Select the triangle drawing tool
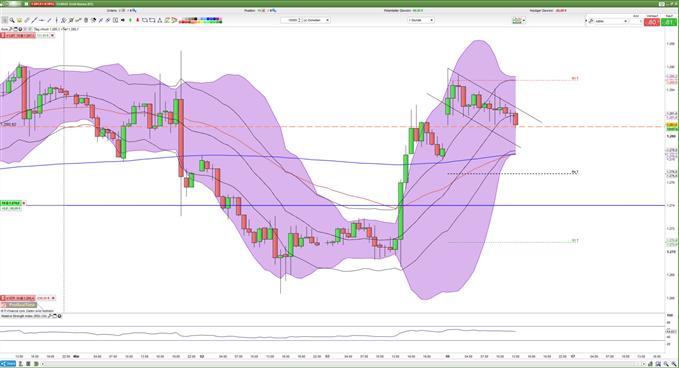679x368 pixels. coord(159,20)
